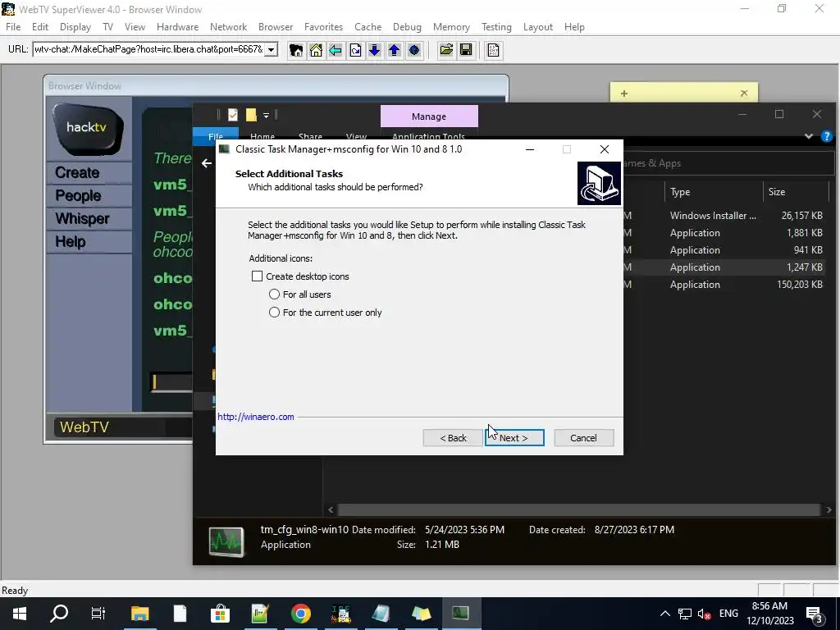The image size is (840, 630).
Task: Open the Display menu
Action: tap(75, 27)
